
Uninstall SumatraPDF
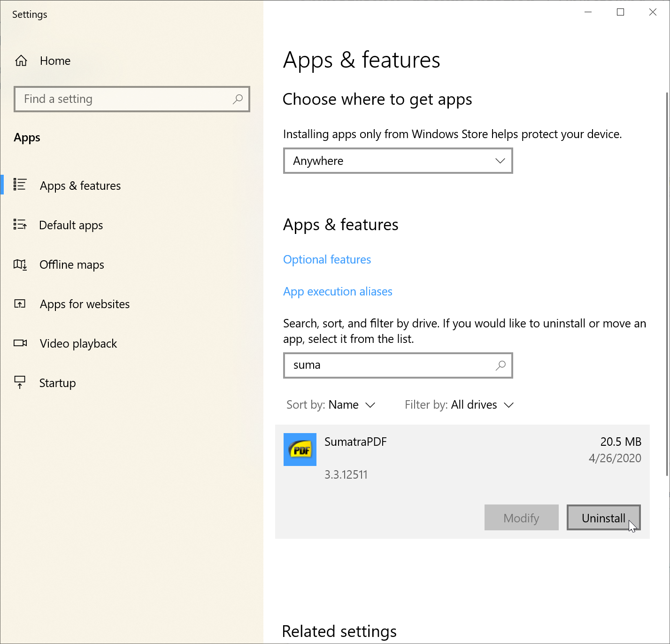click(603, 518)
